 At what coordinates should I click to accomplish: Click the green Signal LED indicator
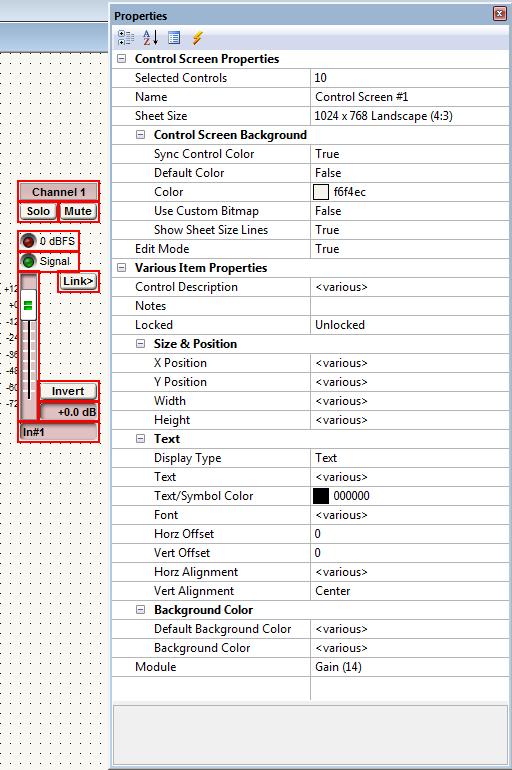28,261
